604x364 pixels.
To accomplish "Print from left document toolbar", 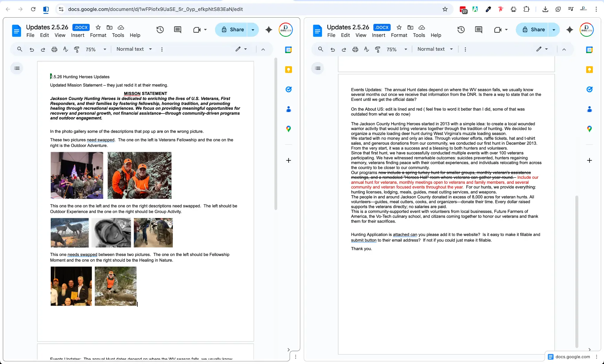I will click(x=54, y=49).
